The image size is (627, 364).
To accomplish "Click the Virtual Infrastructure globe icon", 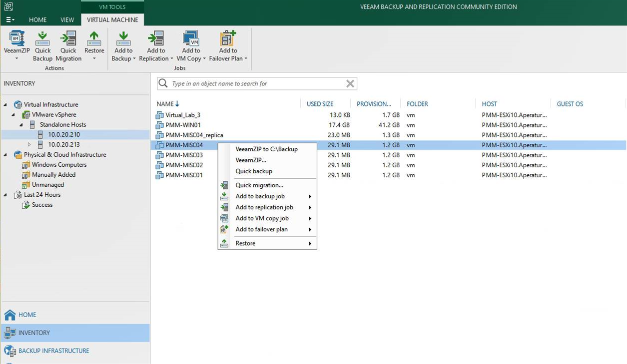I will (x=18, y=104).
